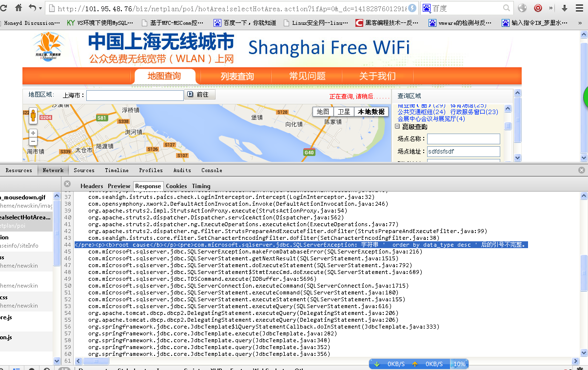Click the street view pegman icon on map
Image resolution: width=588 pixels, height=370 pixels.
[x=33, y=116]
